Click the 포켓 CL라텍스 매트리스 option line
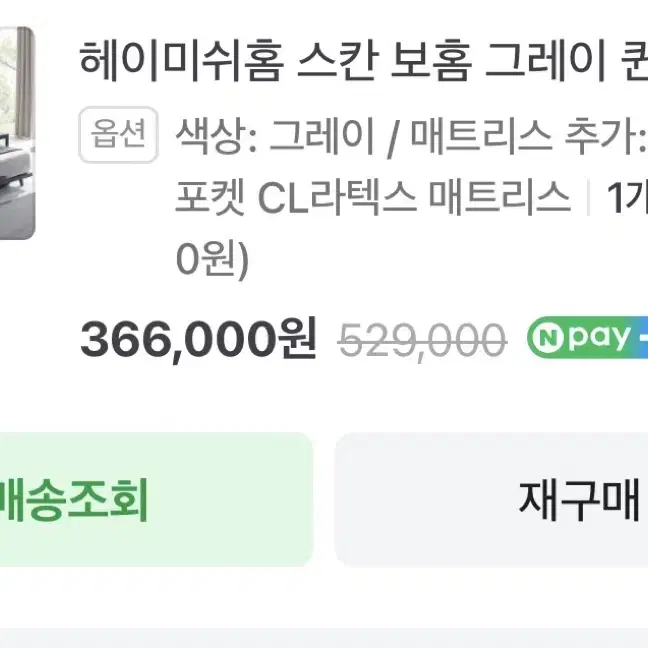This screenshot has width=648, height=648. [373, 196]
